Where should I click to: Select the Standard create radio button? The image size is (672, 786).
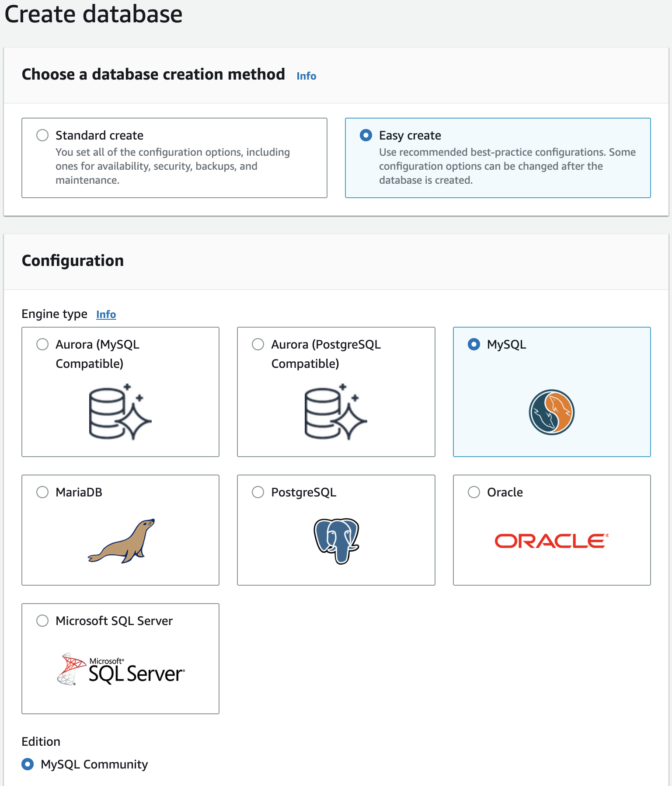[x=42, y=135]
